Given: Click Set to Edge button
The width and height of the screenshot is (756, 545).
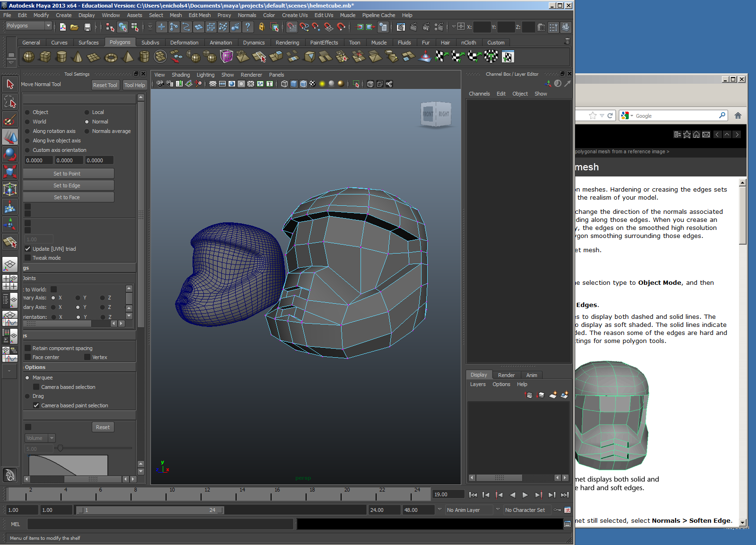Looking at the screenshot, I should 68,185.
